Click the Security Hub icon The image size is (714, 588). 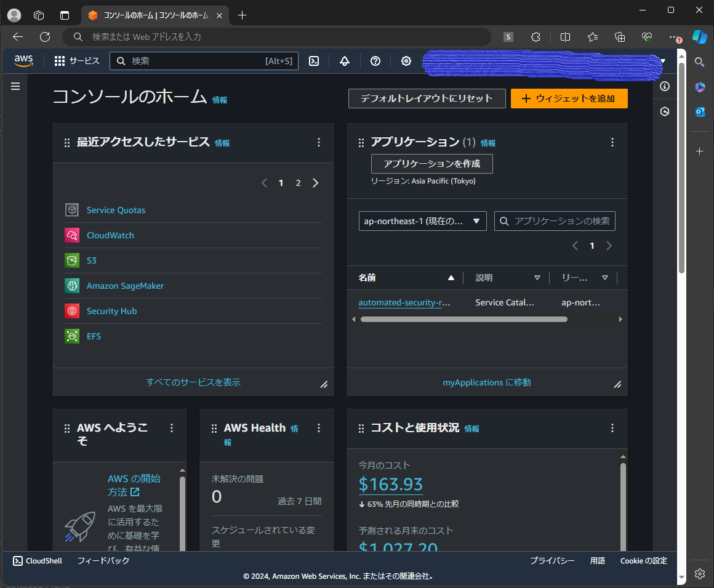point(72,311)
